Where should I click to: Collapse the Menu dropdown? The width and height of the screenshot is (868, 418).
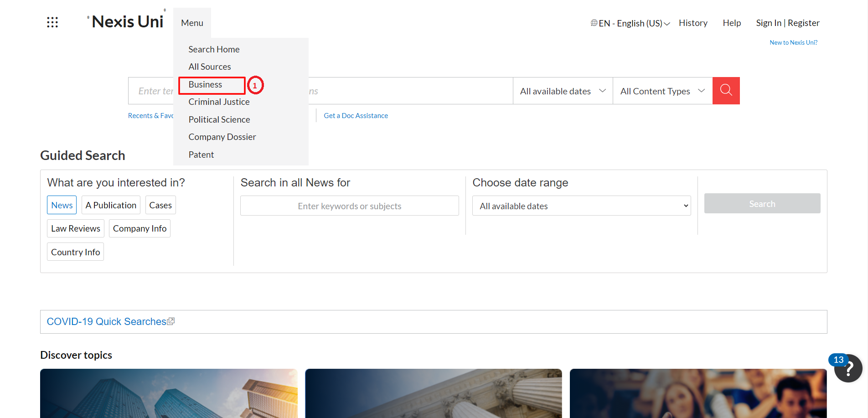(x=192, y=23)
